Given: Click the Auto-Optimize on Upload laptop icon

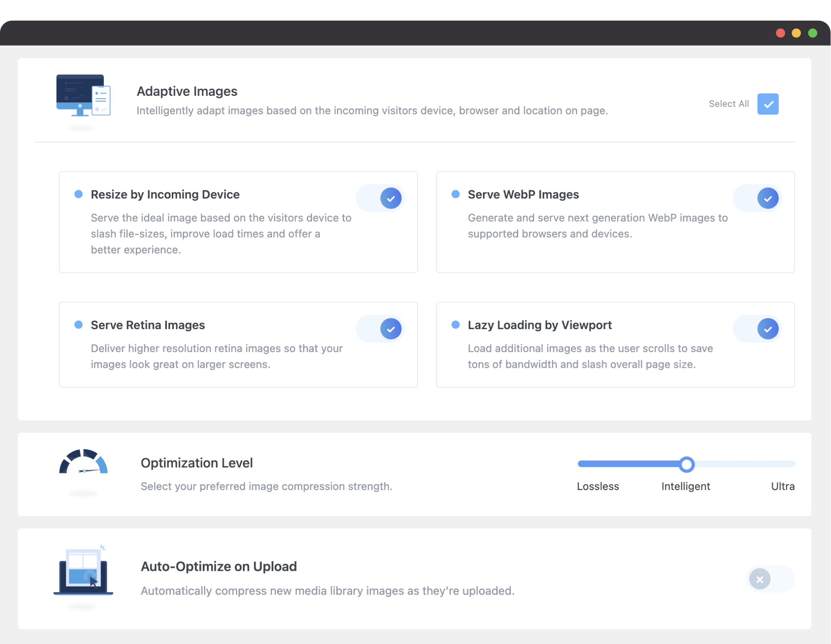Looking at the screenshot, I should point(83,572).
